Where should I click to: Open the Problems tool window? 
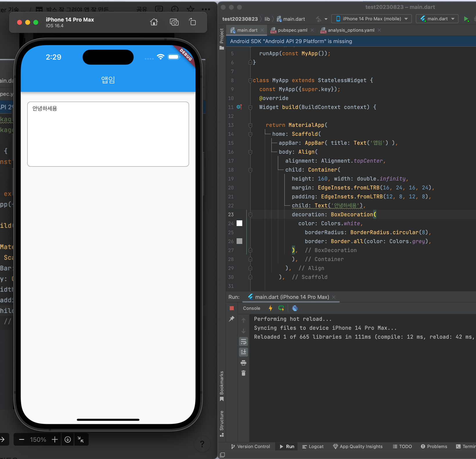point(434,447)
